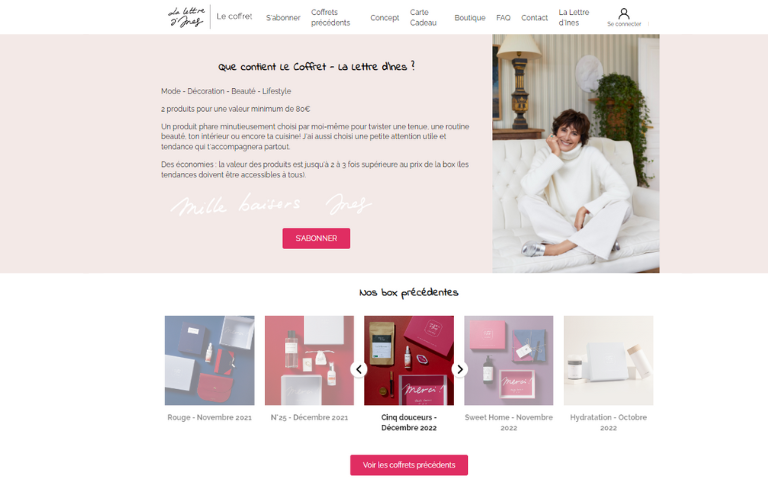Click the pink S'ABONNER button
Image resolution: width=768 pixels, height=480 pixels.
coord(316,239)
